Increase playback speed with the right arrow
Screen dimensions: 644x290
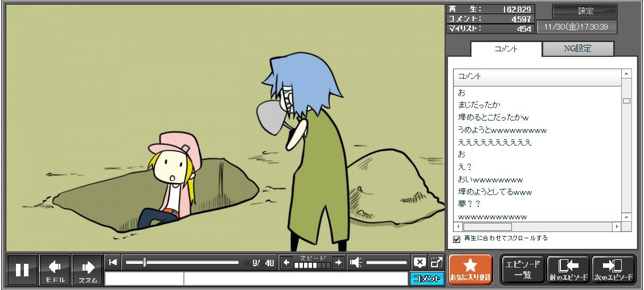(338, 262)
